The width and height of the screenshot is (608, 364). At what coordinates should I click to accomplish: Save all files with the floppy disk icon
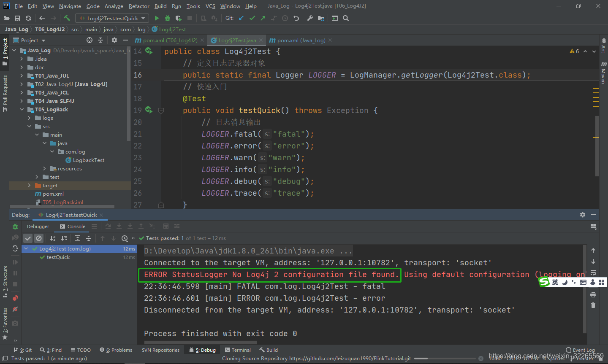click(x=17, y=18)
